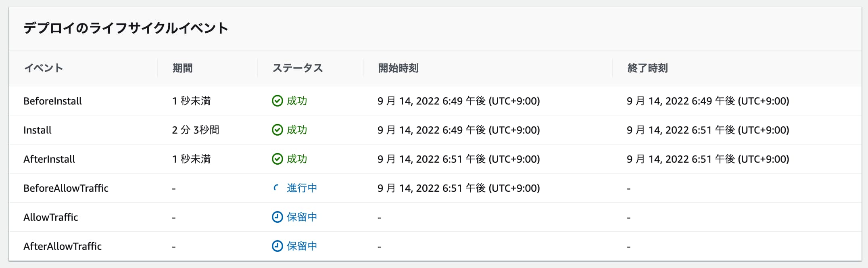The image size is (868, 268).
Task: Click the 保留中 status text for AllowTraffic
Action: [302, 217]
